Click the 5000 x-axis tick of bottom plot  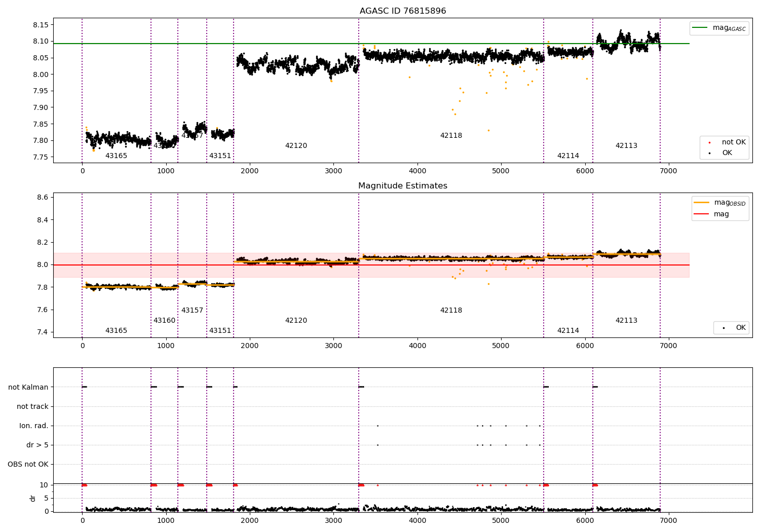pos(501,520)
